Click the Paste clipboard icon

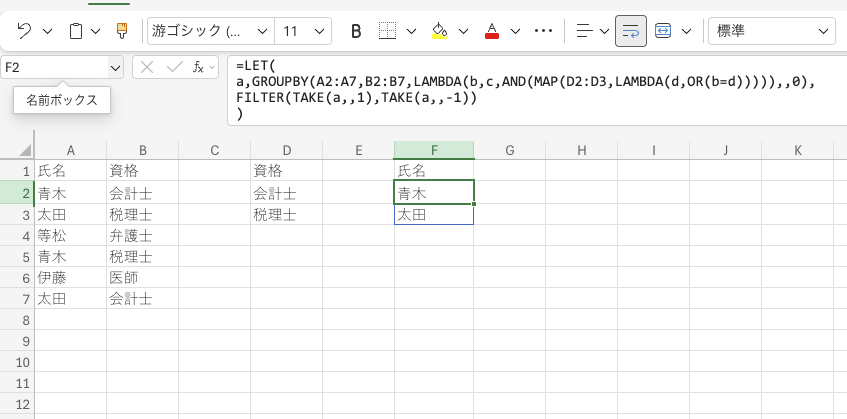point(76,31)
